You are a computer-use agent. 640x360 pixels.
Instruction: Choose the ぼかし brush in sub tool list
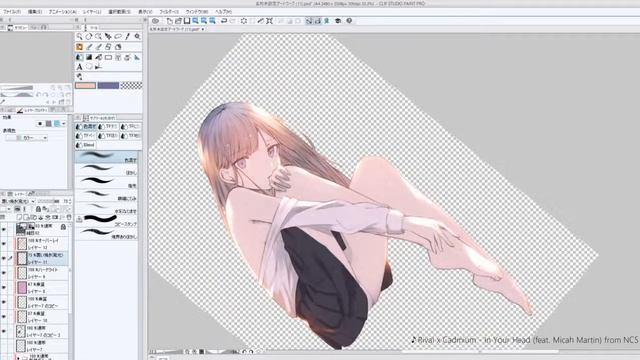click(x=107, y=169)
